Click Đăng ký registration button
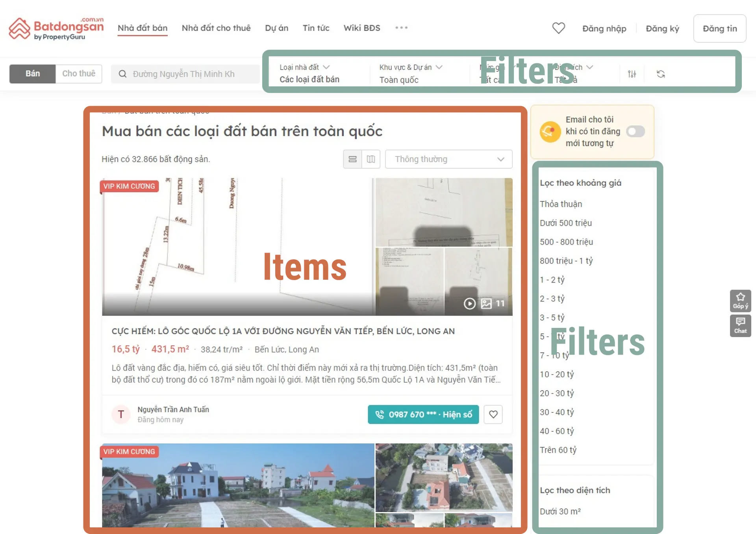 662,28
